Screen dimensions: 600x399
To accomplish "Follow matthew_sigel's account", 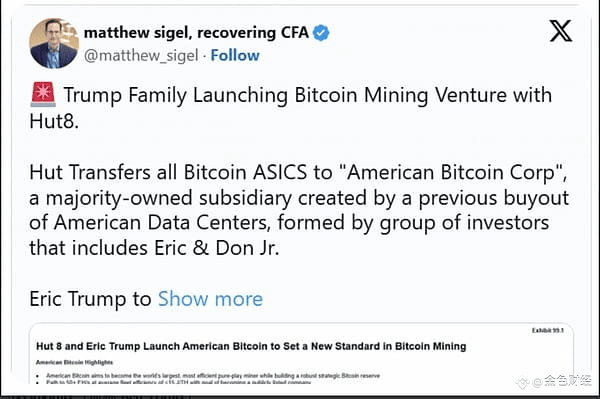I will pyautogui.click(x=235, y=55).
